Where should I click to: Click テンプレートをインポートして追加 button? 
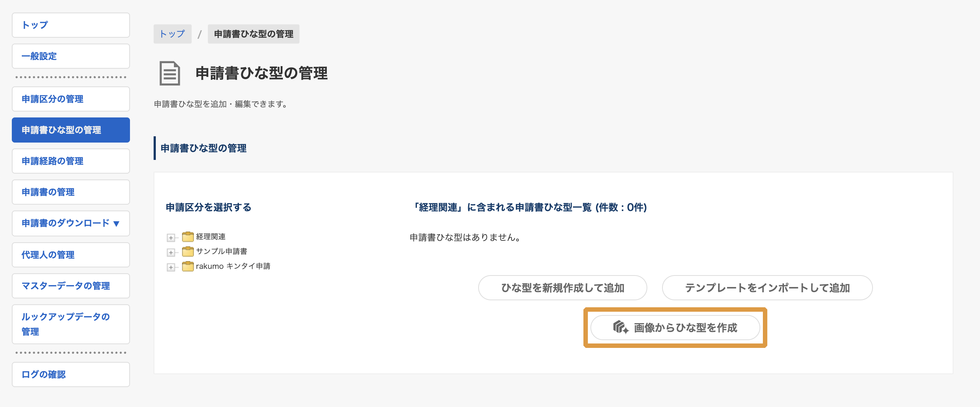click(x=767, y=288)
